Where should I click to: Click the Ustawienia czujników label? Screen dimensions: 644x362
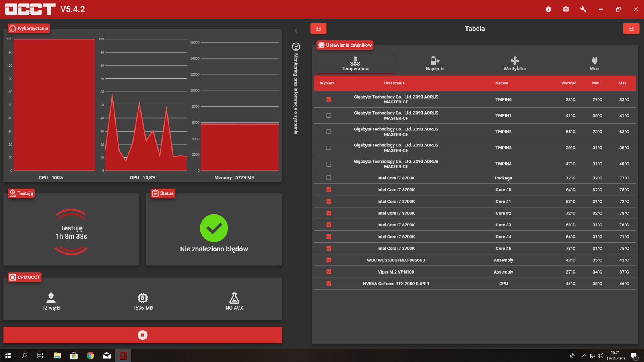(345, 45)
